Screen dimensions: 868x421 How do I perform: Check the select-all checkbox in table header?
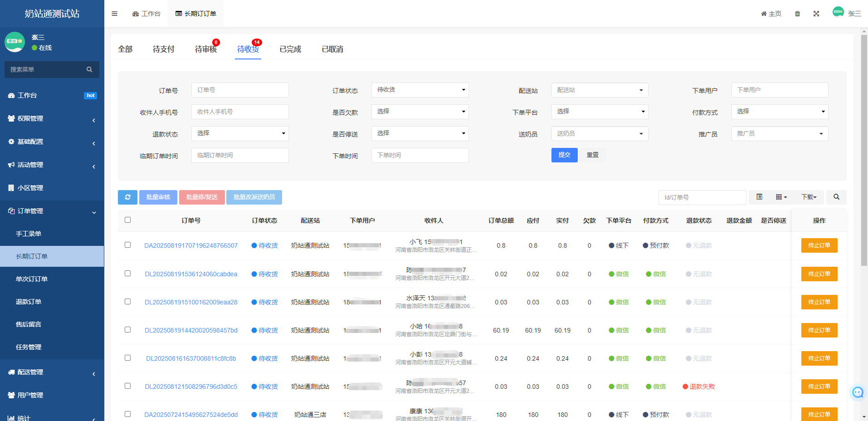(127, 220)
